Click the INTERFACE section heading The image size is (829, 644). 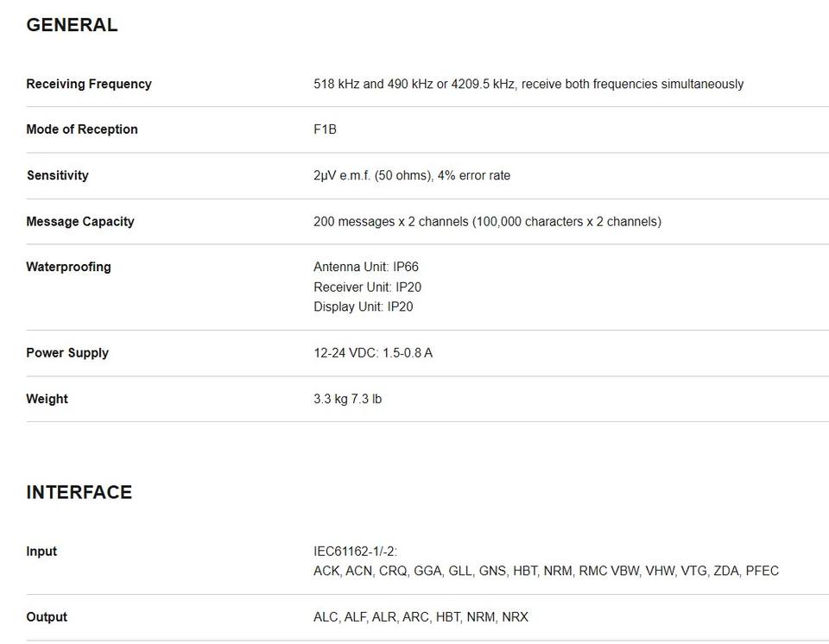coord(79,492)
